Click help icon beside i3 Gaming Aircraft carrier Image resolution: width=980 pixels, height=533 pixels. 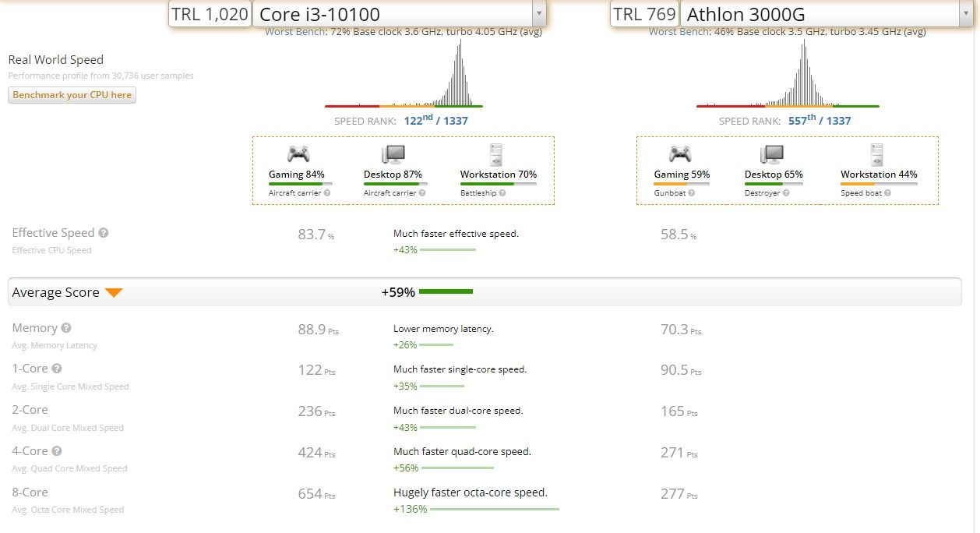tap(327, 193)
